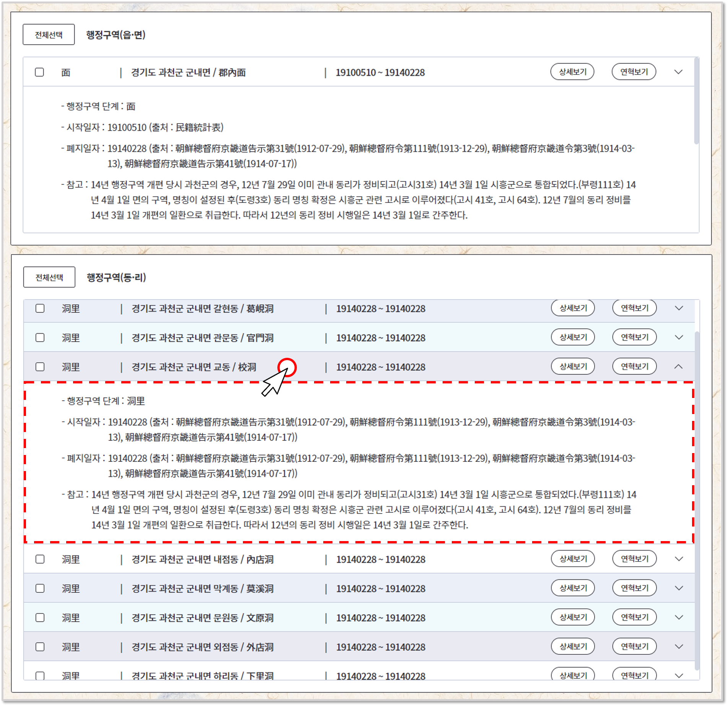728x706 pixels.
Task: Open 상세보기 for 관문동 row
Action: 573,338
